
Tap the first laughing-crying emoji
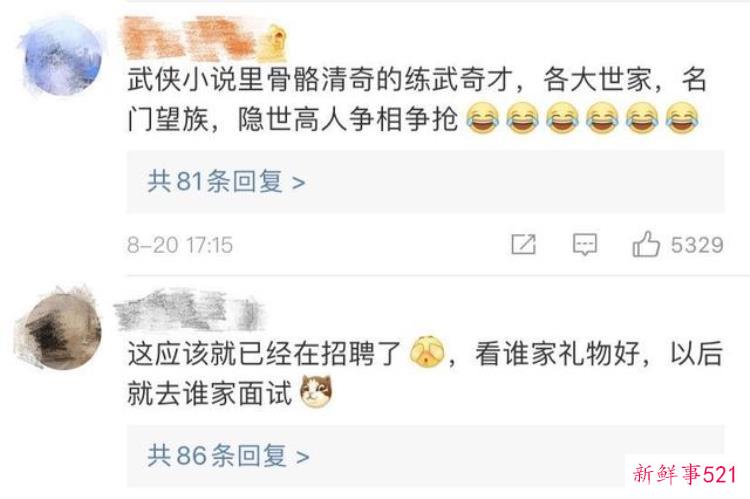point(482,118)
